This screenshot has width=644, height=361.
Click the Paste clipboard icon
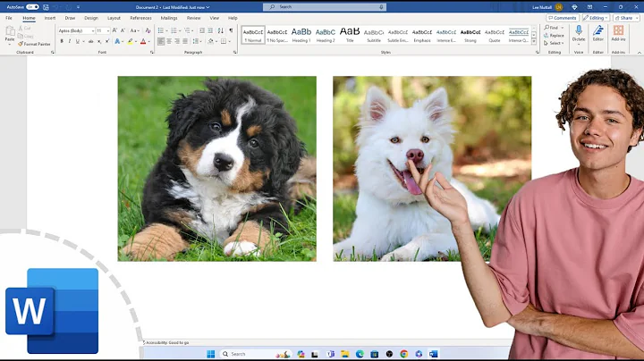pos(10,30)
